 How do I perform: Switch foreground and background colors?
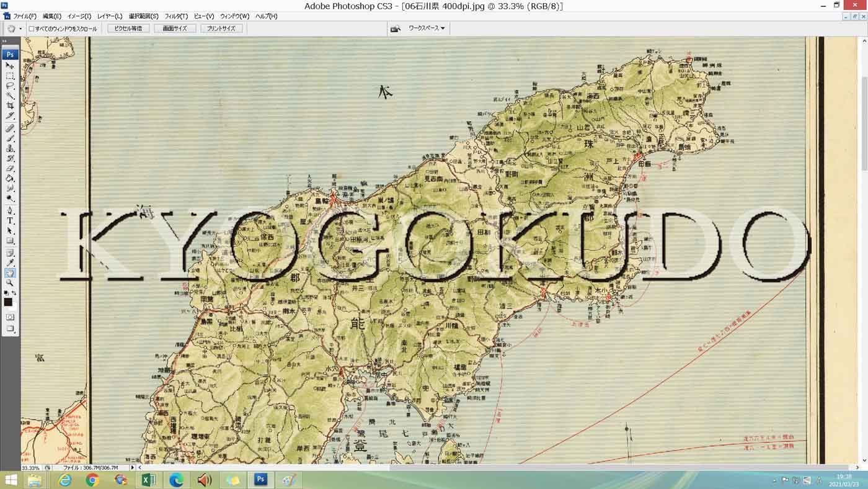click(14, 292)
